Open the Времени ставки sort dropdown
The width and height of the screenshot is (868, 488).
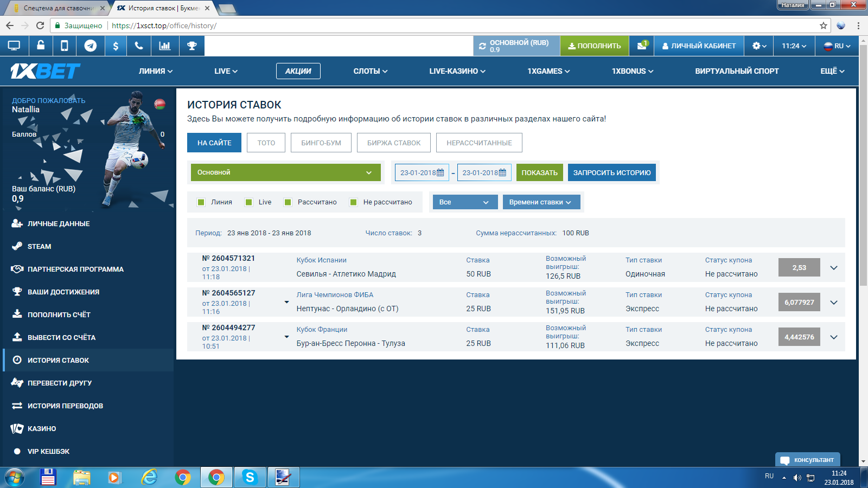[x=541, y=202]
